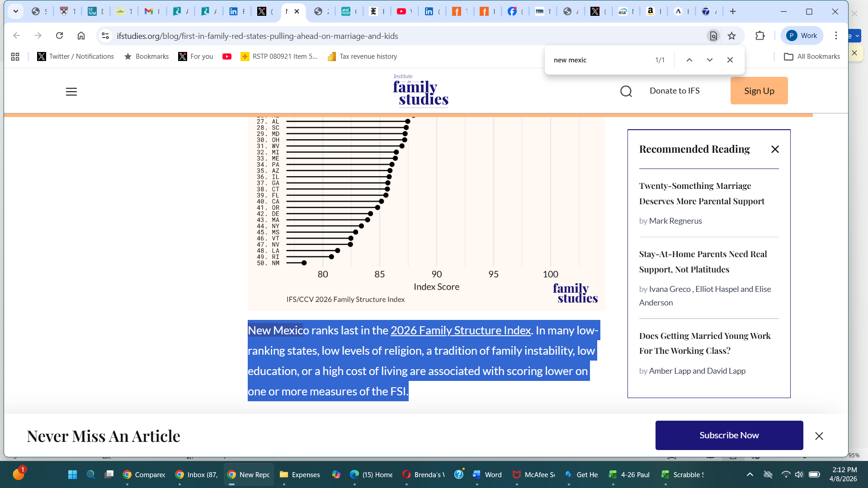
Task: Open the hamburger menu on IFS site
Action: (x=71, y=92)
